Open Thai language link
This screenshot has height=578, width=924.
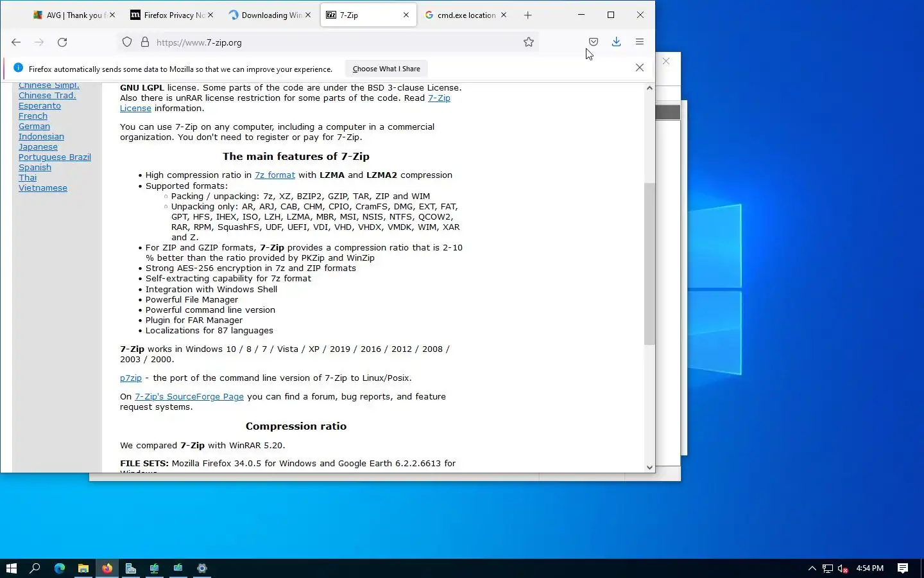(28, 178)
